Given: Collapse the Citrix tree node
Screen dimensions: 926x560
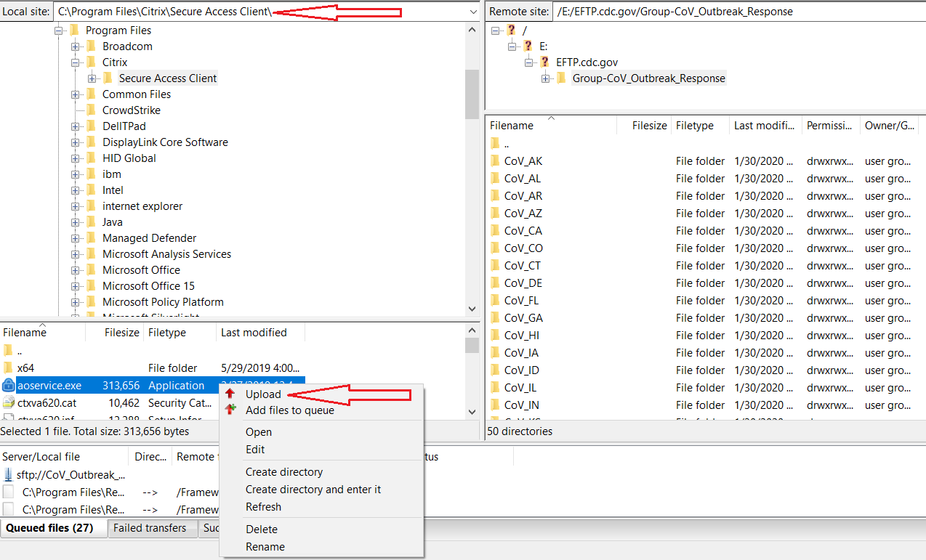Looking at the screenshot, I should pos(76,62).
